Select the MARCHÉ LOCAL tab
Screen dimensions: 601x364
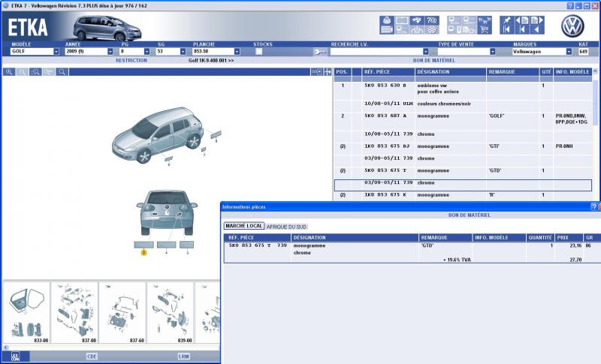click(x=243, y=226)
